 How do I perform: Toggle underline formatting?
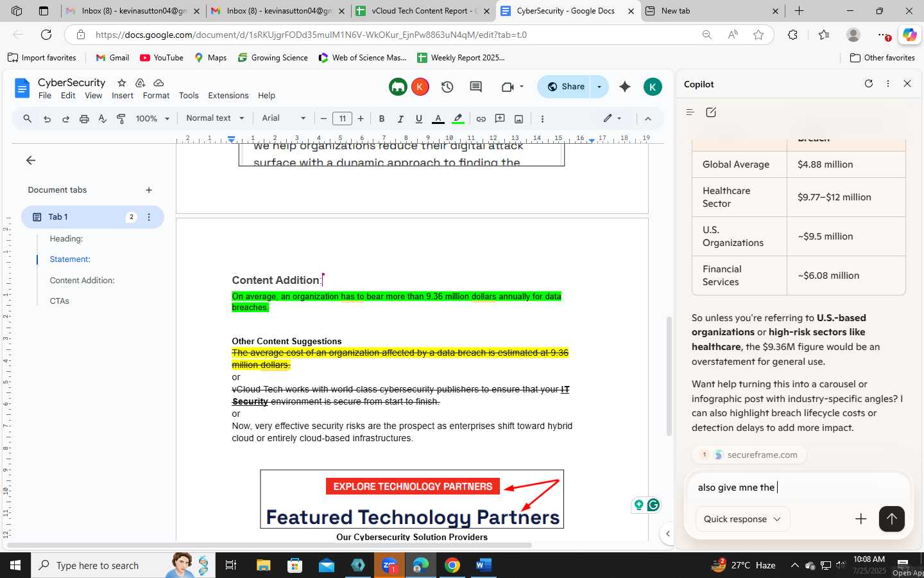point(419,118)
